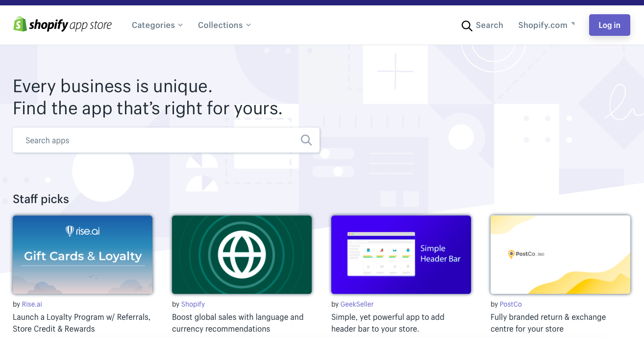Click the GeekSeller developer link
644x338 pixels.
[x=357, y=304]
